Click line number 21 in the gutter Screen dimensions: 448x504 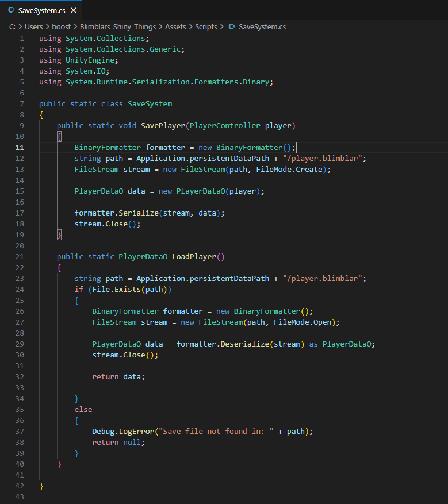pyautogui.click(x=20, y=256)
